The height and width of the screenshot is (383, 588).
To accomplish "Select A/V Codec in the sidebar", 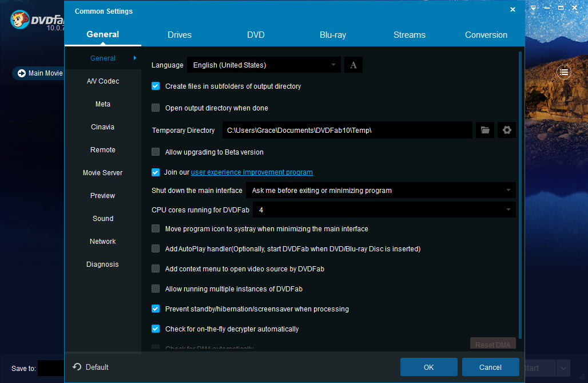I will (x=103, y=81).
